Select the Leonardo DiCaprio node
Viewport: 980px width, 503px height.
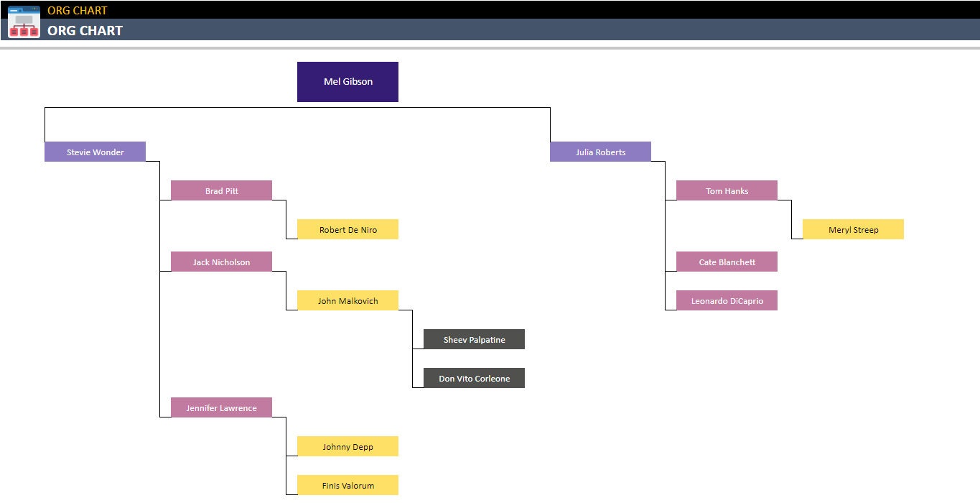[x=726, y=300]
